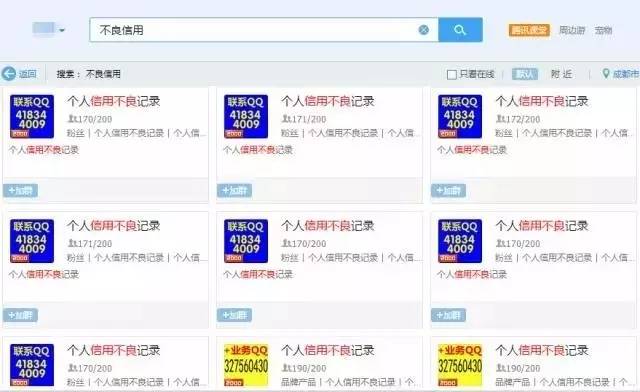This screenshot has height=392, width=640.
Task: Join the group showing 172/200 members
Action: point(448,191)
